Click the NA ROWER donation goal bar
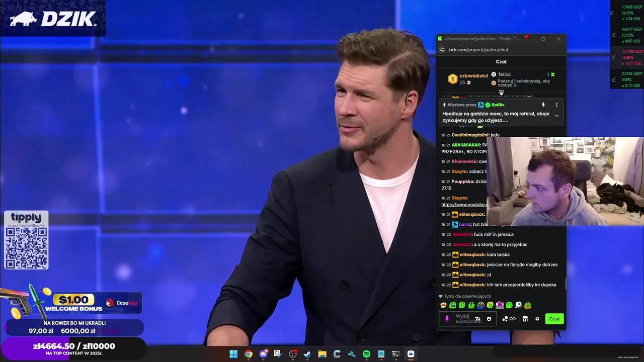 [74, 327]
